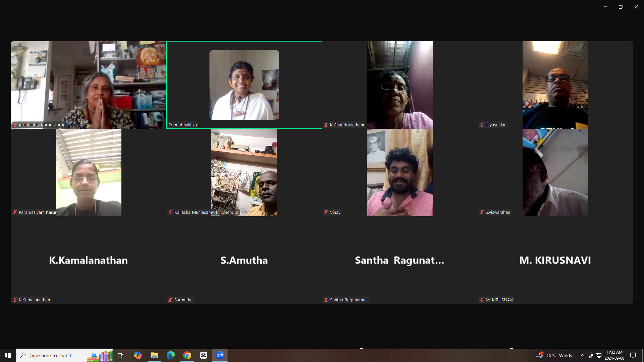Open Google Chrome from the taskbar
The height and width of the screenshot is (362, 644).
(x=187, y=355)
